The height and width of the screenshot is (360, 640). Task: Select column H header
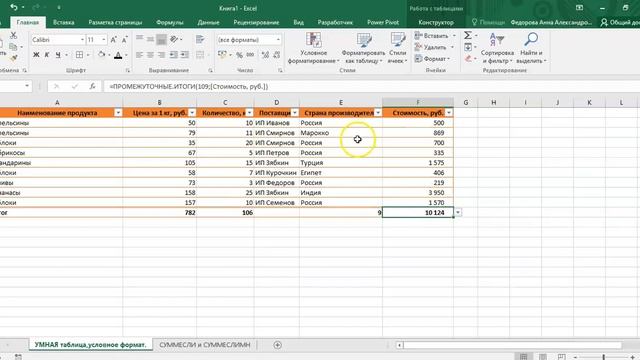(x=493, y=102)
